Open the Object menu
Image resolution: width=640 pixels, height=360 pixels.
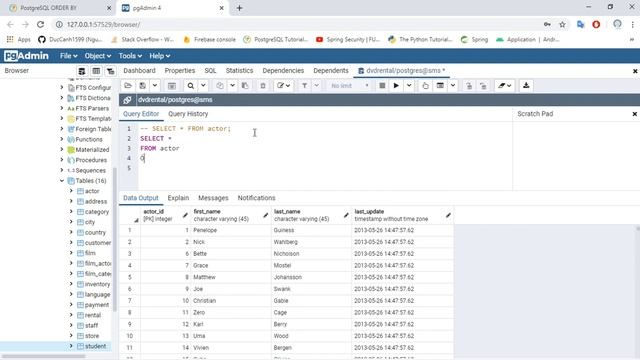pyautogui.click(x=98, y=56)
